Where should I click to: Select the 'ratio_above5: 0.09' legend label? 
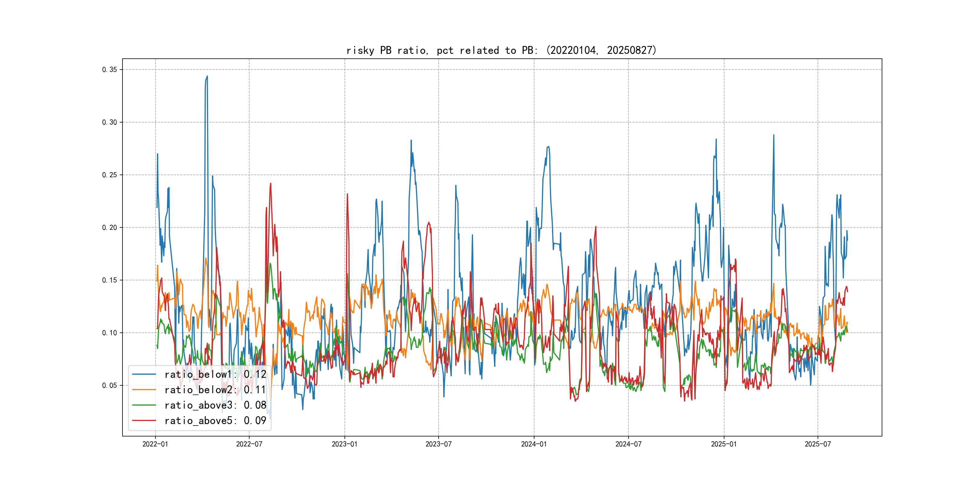pos(215,420)
